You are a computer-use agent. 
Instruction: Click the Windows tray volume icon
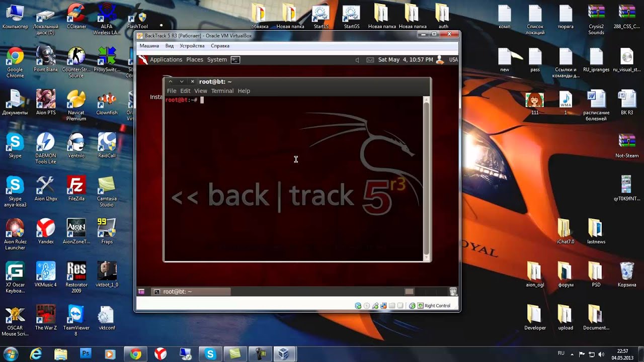point(602,354)
